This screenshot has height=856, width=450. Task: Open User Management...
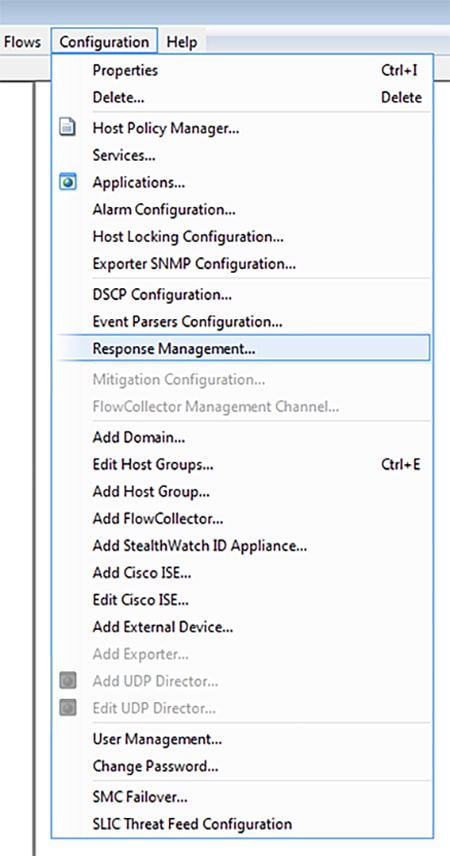[243, 739]
